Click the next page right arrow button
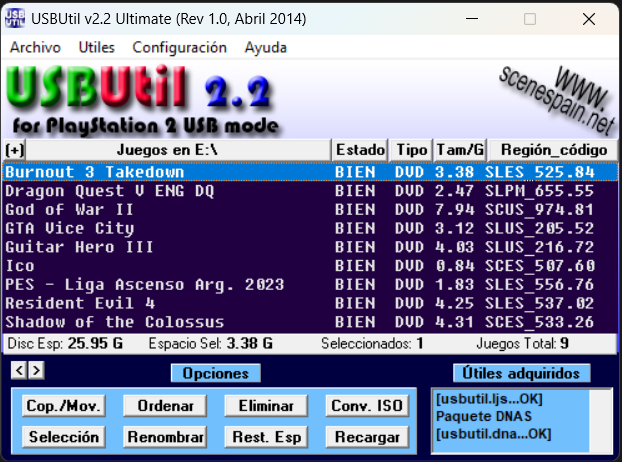Viewport: 622px width, 462px height. 36,370
